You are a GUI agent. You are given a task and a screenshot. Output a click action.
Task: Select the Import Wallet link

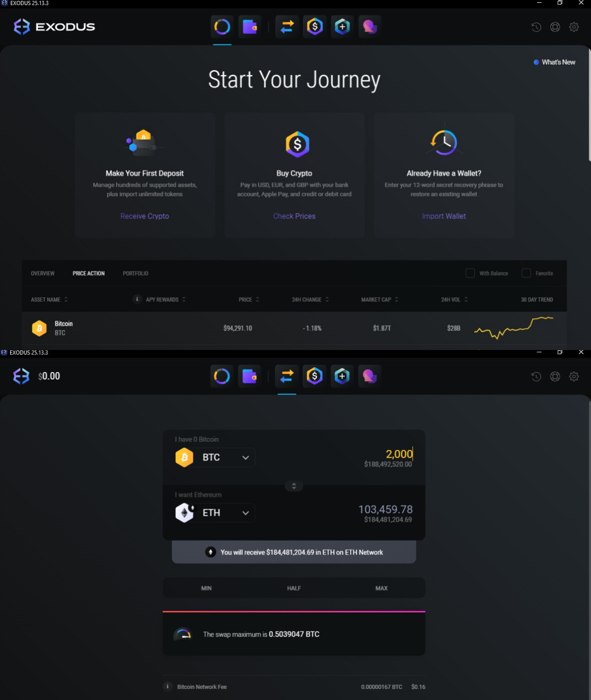(444, 216)
